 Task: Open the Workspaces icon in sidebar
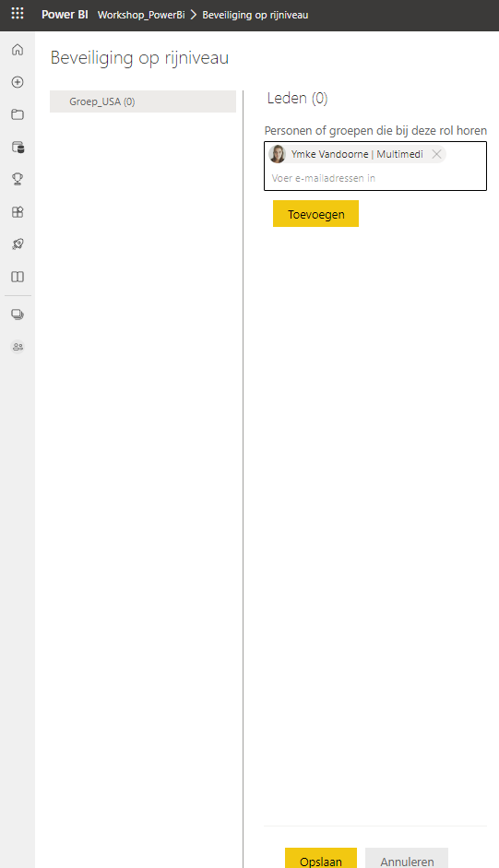[18, 315]
